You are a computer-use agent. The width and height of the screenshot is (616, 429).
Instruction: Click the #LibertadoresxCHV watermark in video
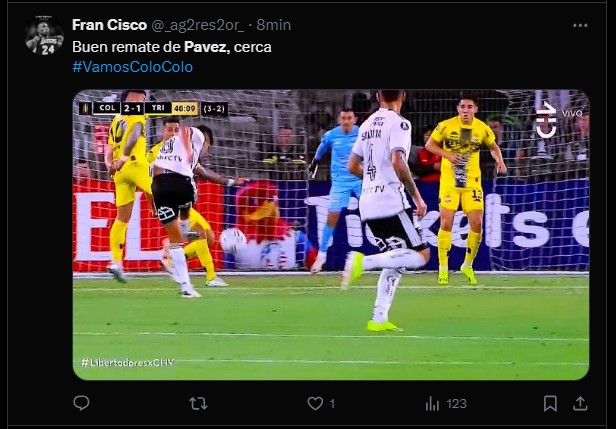[127, 362]
